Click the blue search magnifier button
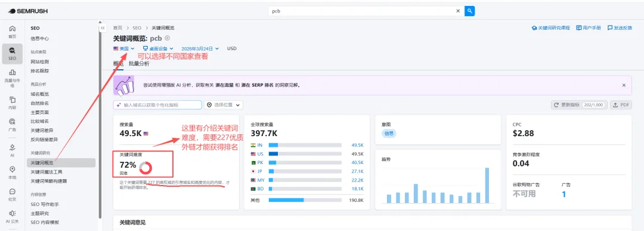This screenshot has width=644, height=231. (x=469, y=11)
